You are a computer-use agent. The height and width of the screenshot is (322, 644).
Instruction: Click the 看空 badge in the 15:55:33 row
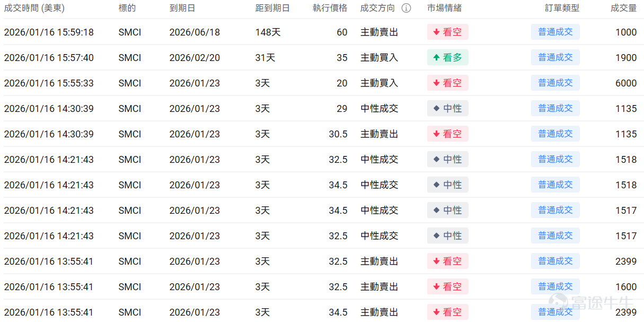[x=448, y=83]
